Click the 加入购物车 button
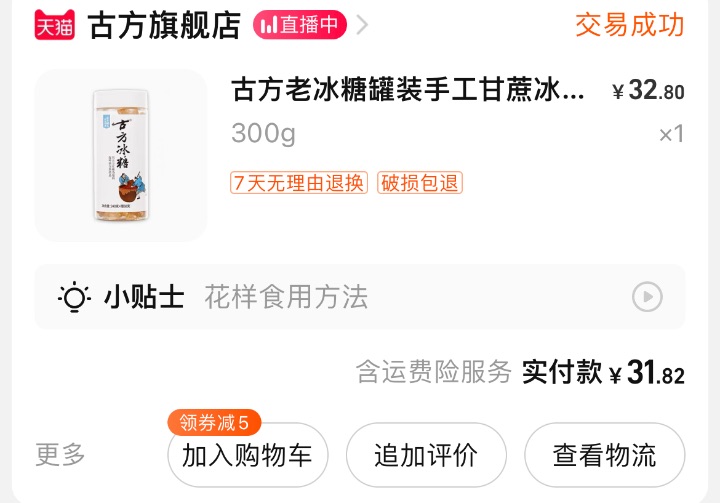The height and width of the screenshot is (503, 720). (248, 455)
